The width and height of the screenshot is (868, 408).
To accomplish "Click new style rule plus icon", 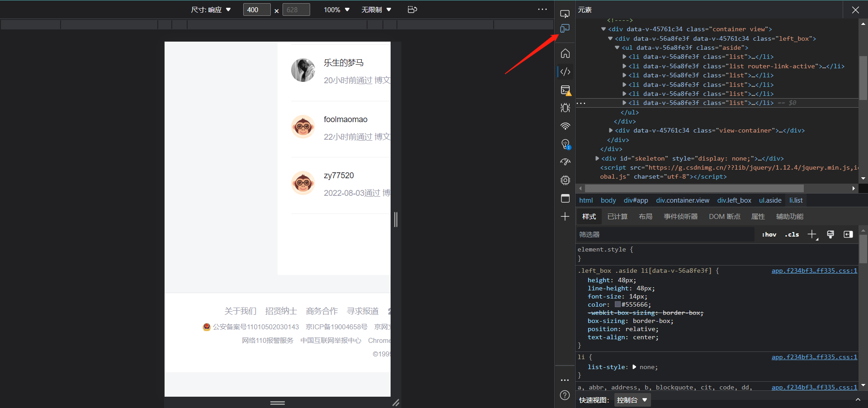I will [x=812, y=234].
